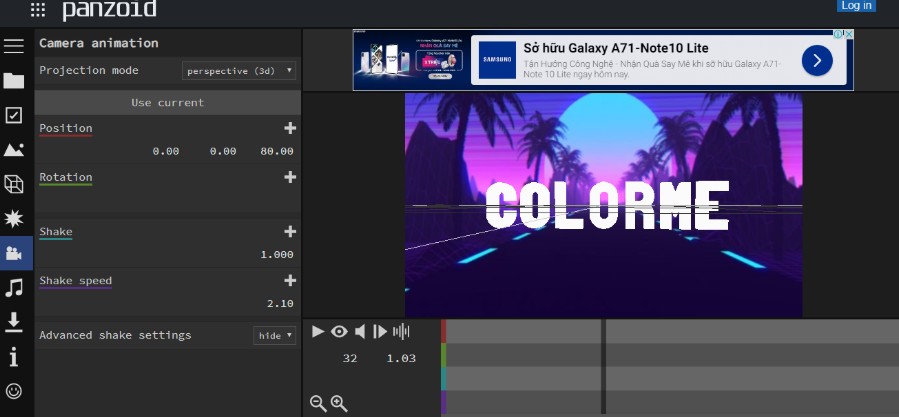Open the Projection mode dropdown
Screen dimensions: 899x417
[239, 71]
